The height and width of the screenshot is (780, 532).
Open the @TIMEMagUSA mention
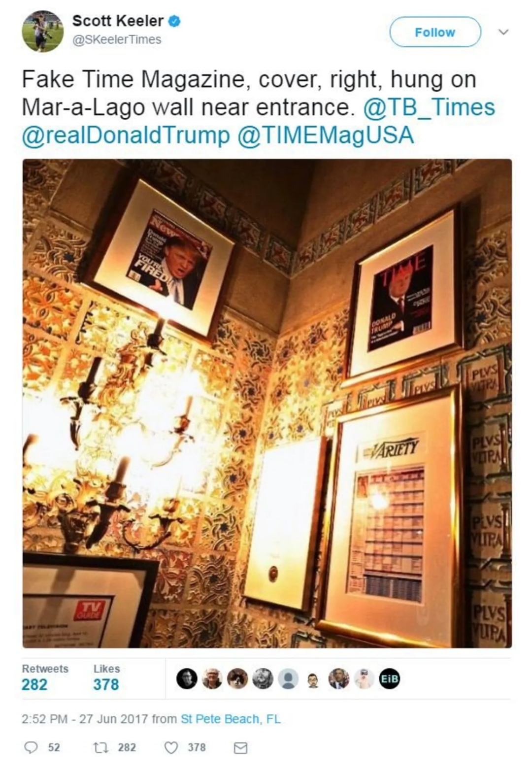pos(326,135)
